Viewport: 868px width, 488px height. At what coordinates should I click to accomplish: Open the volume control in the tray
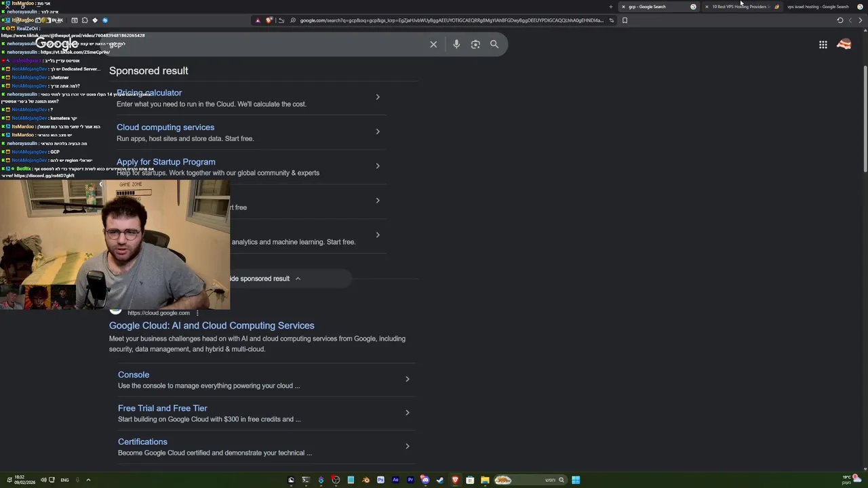tap(43, 480)
